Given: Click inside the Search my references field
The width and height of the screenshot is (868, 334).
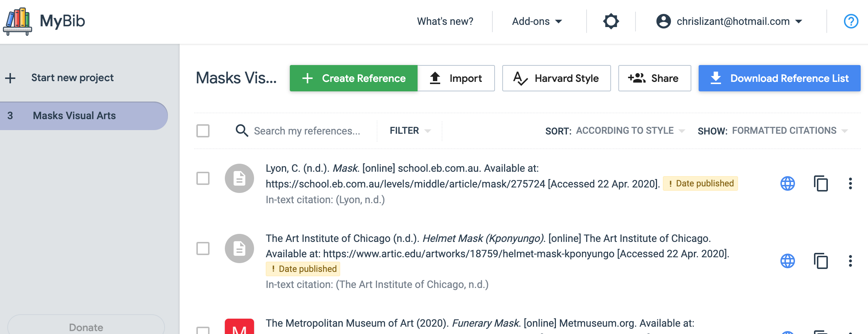Looking at the screenshot, I should point(307,130).
